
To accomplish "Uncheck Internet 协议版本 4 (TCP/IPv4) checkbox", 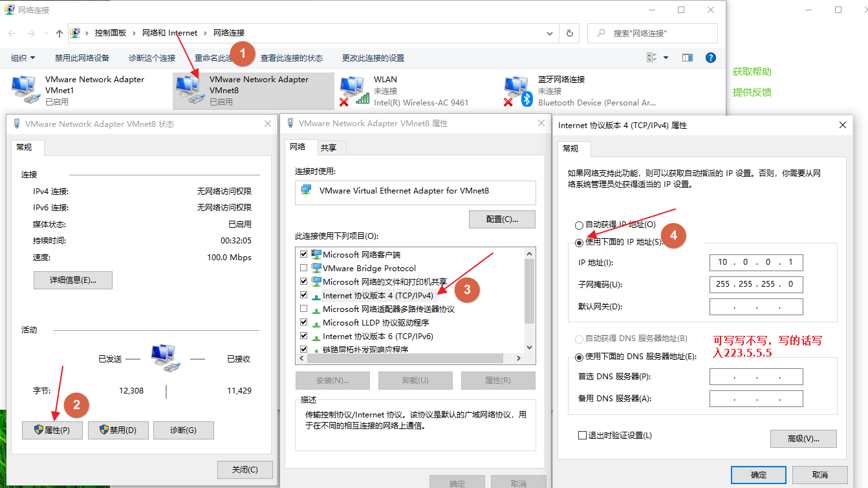I will point(304,295).
